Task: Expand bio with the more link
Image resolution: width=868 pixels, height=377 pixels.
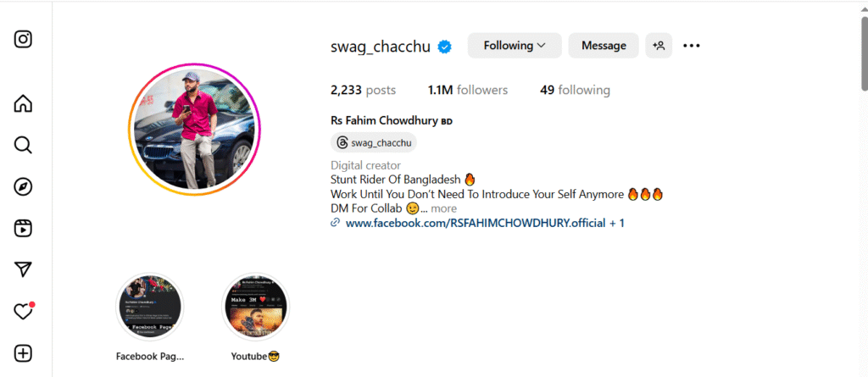Action: tap(444, 208)
